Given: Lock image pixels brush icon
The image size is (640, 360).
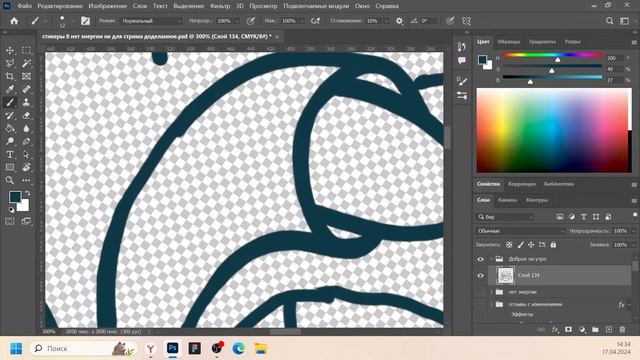Looking at the screenshot, I should [x=520, y=245].
